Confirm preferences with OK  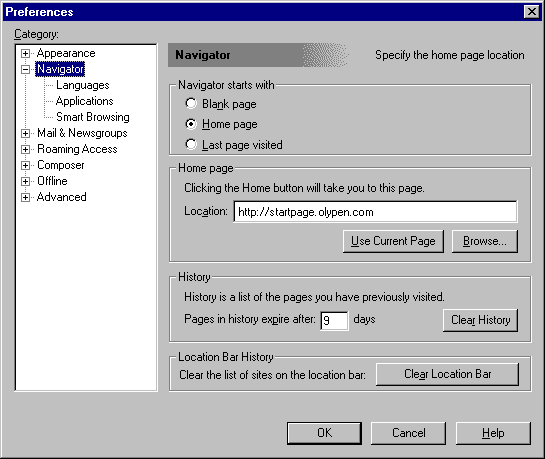(x=324, y=433)
